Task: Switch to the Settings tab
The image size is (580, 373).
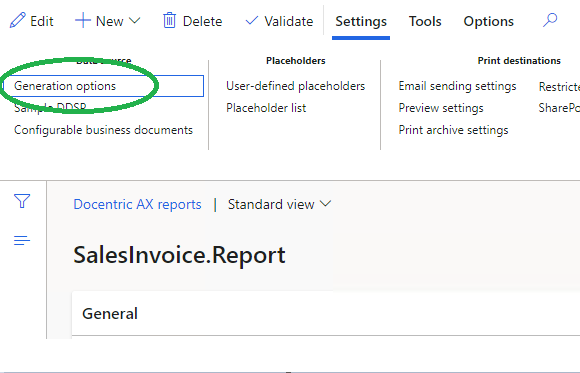Action: (361, 21)
